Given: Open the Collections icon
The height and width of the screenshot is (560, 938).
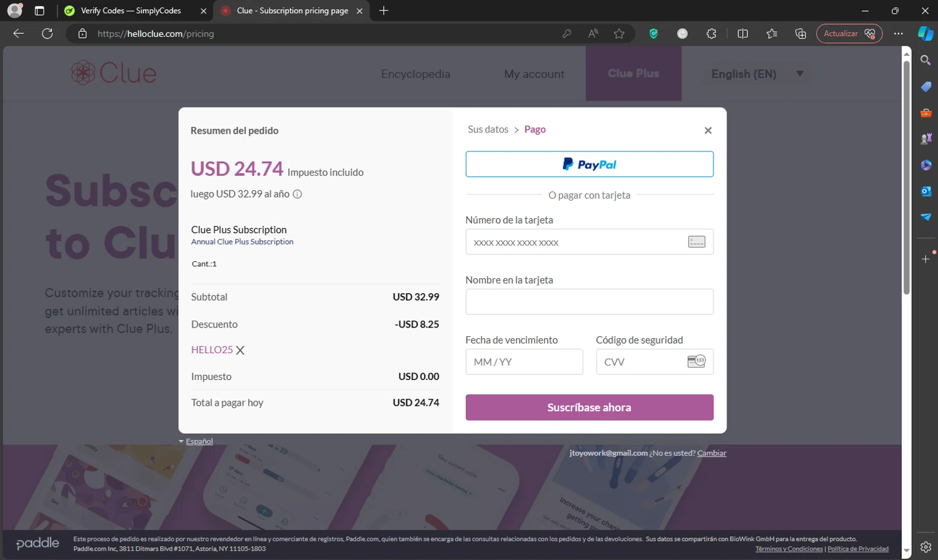Looking at the screenshot, I should tap(800, 34).
